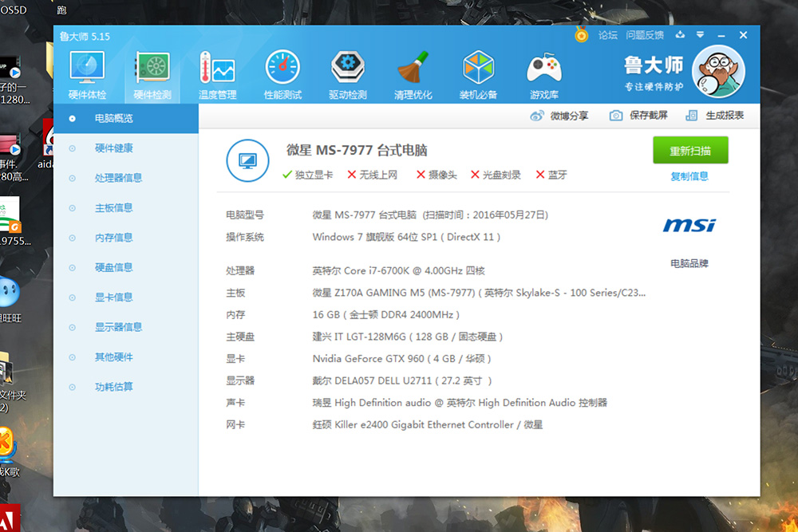Click the 保存截屏 camera screenshot icon

click(616, 116)
